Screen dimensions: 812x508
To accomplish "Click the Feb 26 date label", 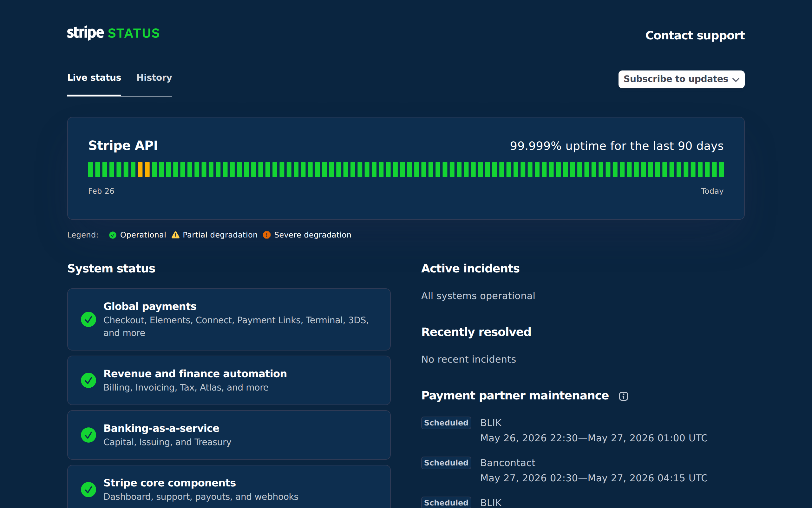I will (101, 191).
